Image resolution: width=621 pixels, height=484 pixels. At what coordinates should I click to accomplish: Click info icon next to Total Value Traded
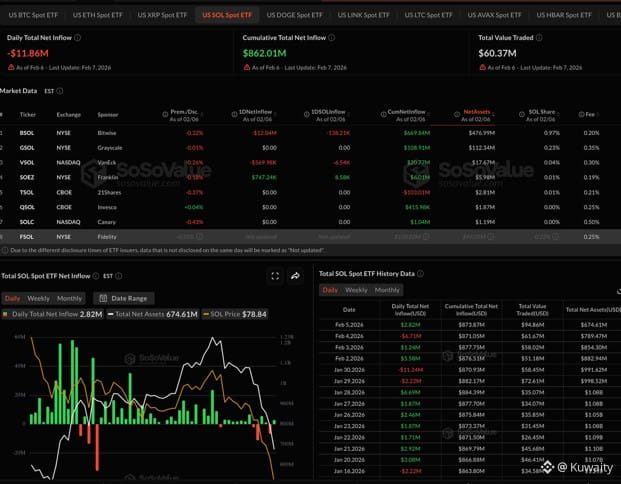(x=539, y=38)
